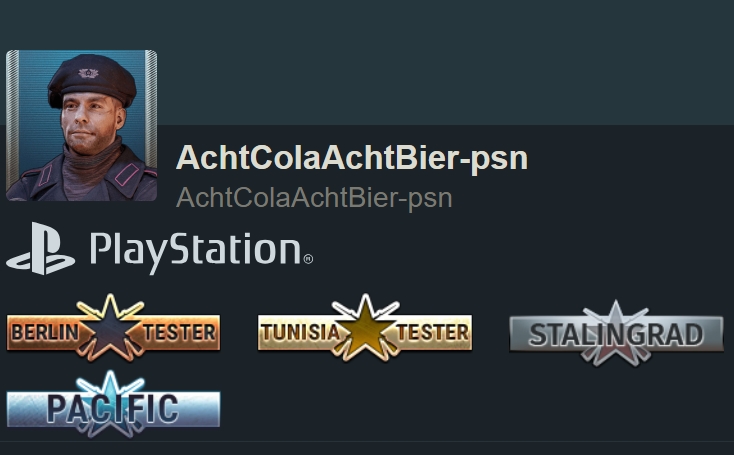Click the dark star on Berlin badge
The height and width of the screenshot is (455, 734).
[x=110, y=328]
